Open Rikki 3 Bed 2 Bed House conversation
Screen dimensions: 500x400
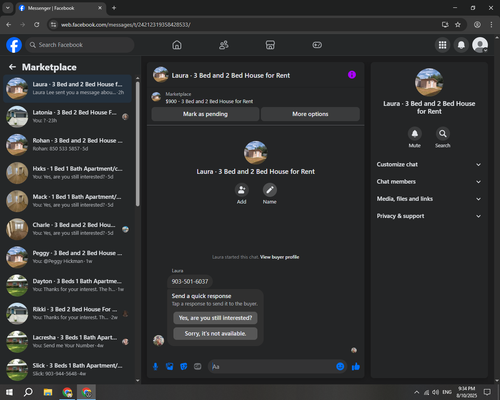(68, 313)
